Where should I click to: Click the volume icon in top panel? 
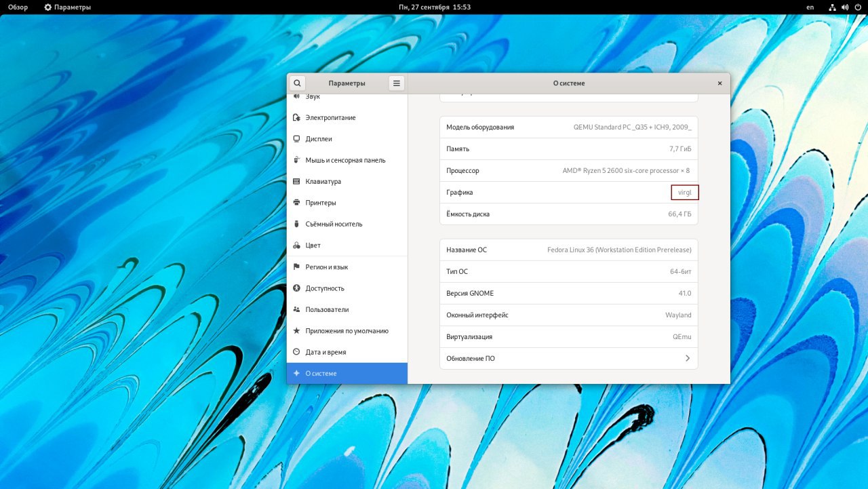pyautogui.click(x=845, y=7)
